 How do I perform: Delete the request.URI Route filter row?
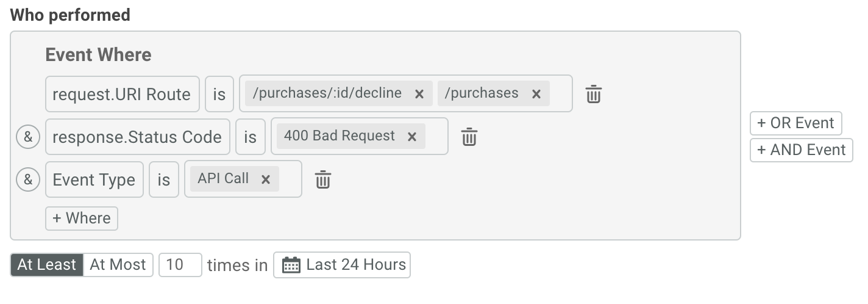coord(593,94)
